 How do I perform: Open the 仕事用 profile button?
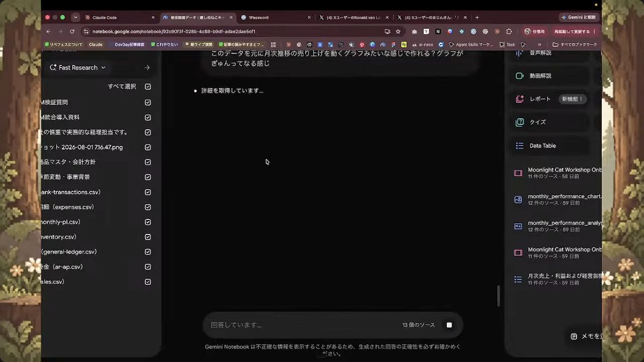[534, 31]
